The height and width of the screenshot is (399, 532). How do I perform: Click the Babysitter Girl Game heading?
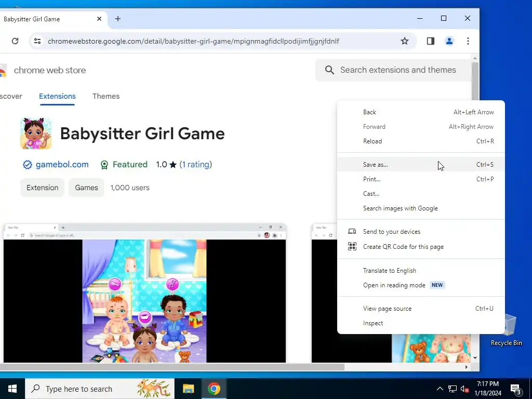tap(142, 134)
